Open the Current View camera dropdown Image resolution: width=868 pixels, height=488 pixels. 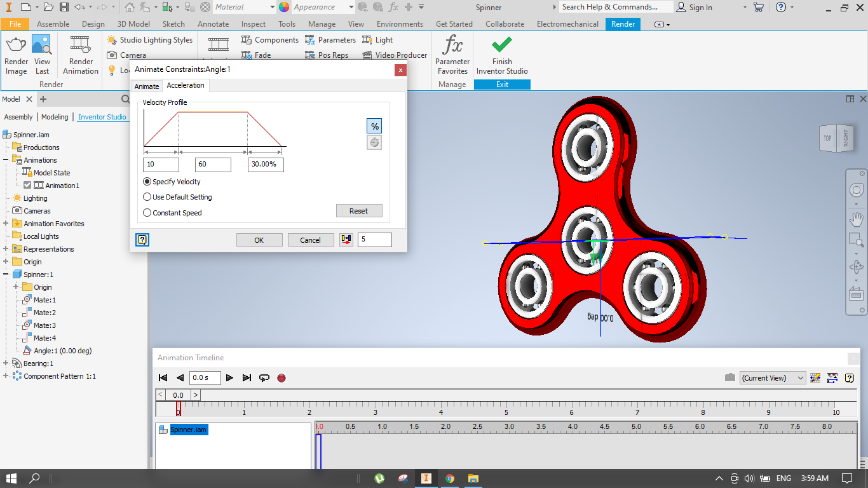pyautogui.click(x=773, y=378)
